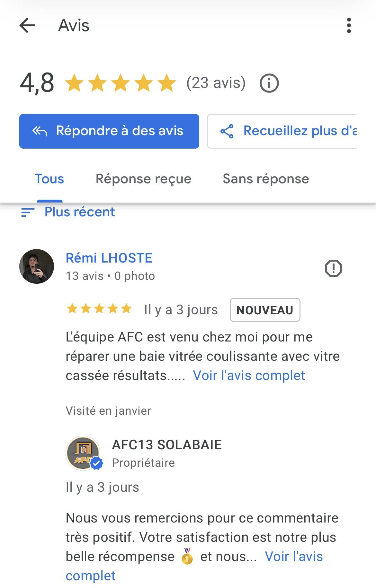Report Rémi LHOSTE's review flag icon

(x=333, y=268)
